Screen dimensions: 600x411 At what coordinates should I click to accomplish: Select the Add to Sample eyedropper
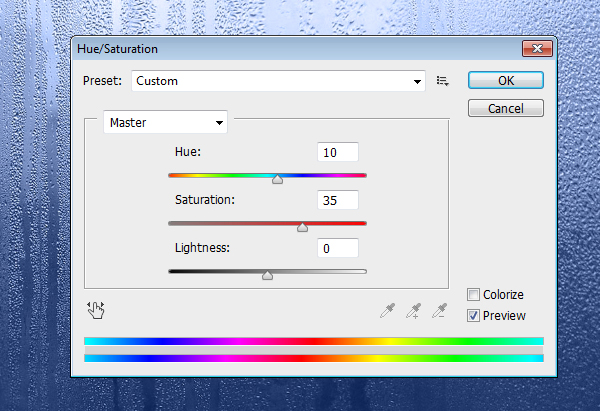[413, 311]
